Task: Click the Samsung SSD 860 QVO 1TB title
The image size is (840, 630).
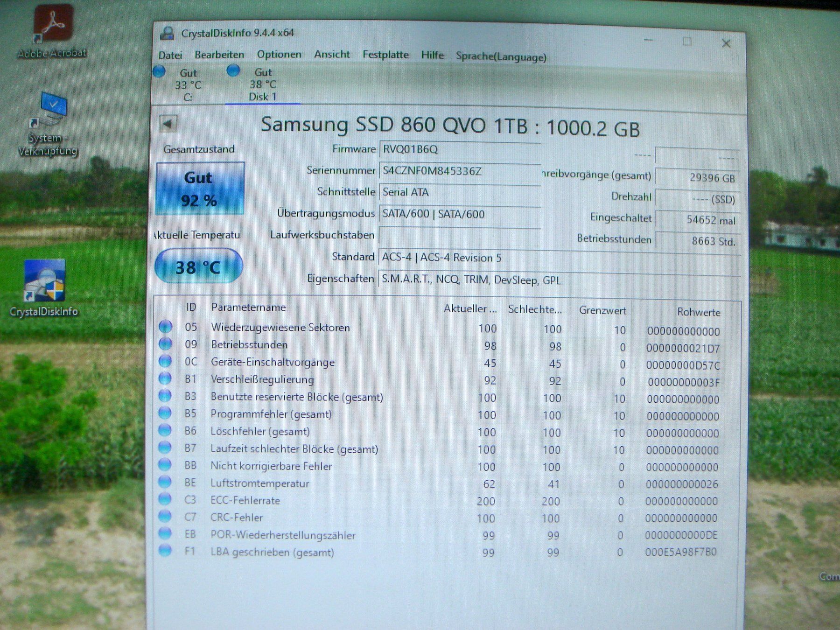Action: (x=450, y=126)
